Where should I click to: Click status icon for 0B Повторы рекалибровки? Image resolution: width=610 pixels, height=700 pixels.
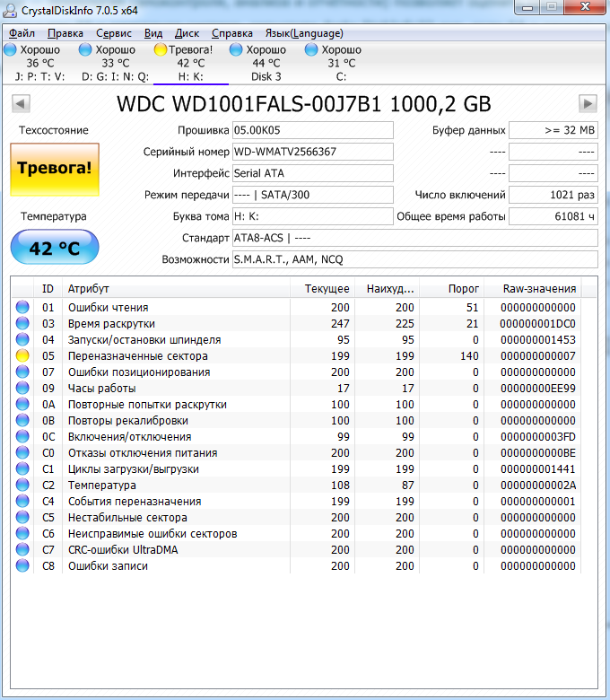tap(22, 420)
